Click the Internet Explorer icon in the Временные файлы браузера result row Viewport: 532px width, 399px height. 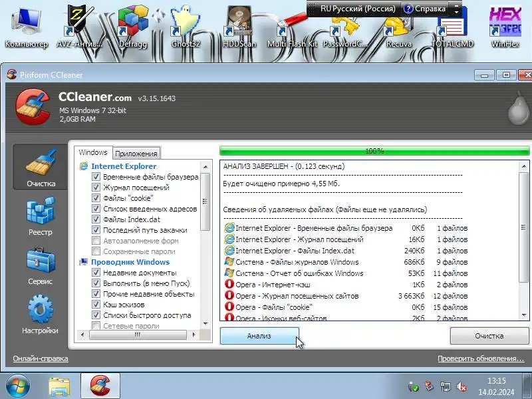229,228
